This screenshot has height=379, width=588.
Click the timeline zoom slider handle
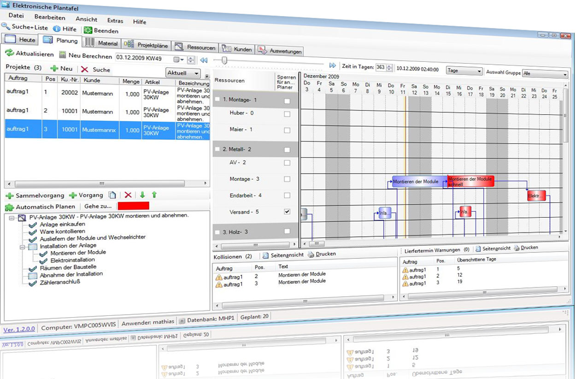224,60
